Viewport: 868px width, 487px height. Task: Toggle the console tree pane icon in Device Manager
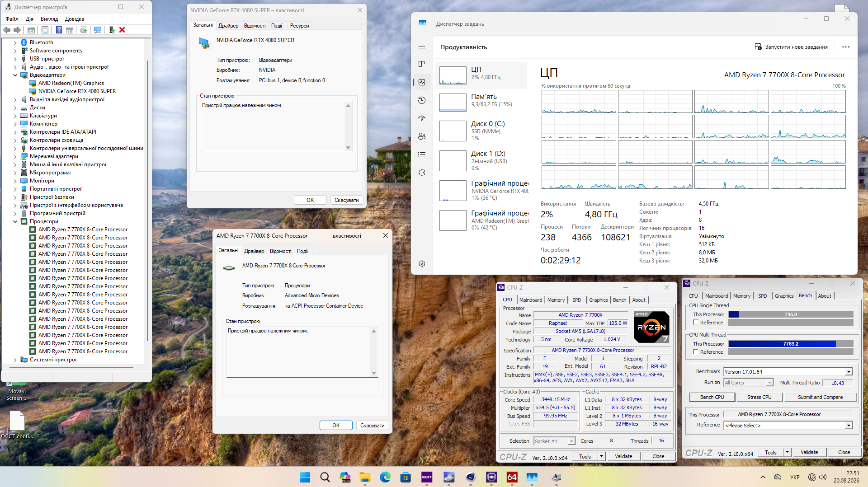(31, 30)
